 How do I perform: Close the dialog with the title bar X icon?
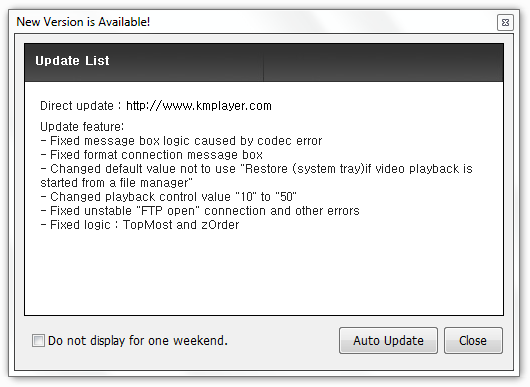point(505,23)
